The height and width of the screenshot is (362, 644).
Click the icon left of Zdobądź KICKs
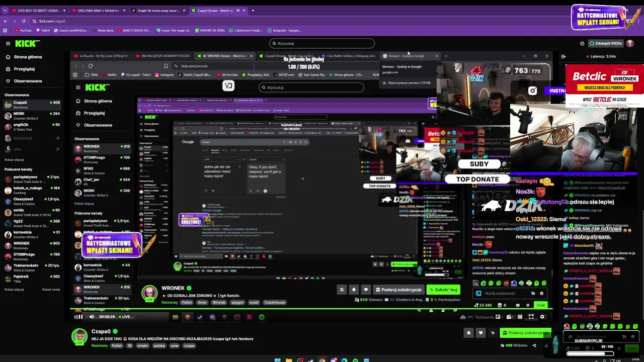582,43
